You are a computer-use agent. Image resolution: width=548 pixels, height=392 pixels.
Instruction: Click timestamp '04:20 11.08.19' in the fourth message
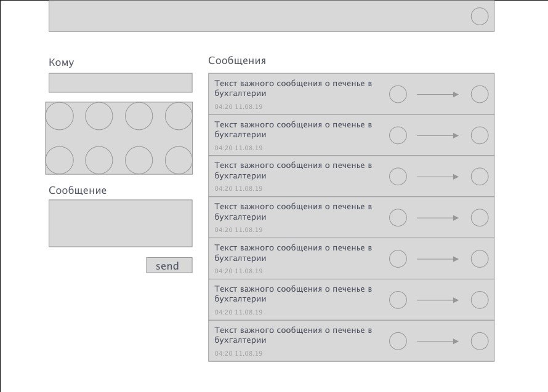[x=238, y=230]
